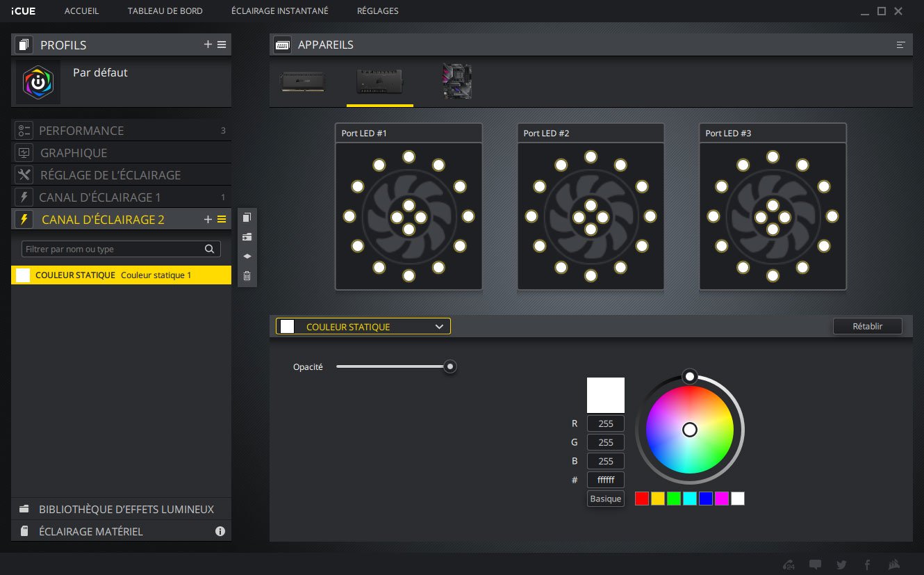Screen dimensions: 924x575
Task: Open the Profils panel menu icon
Action: pyautogui.click(x=222, y=44)
